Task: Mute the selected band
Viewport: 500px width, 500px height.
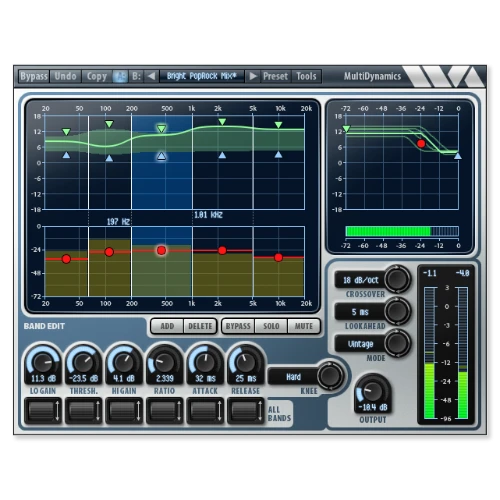Action: coord(304,326)
